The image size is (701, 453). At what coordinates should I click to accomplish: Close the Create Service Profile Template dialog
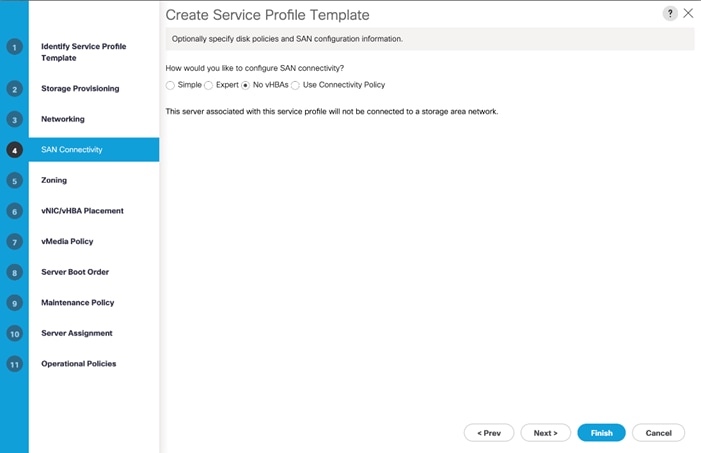[688, 13]
